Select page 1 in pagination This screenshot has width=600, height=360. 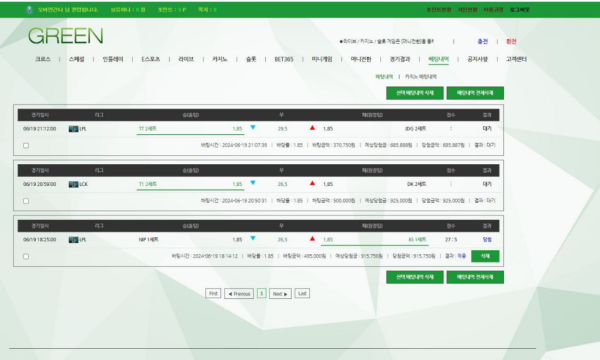pos(262,293)
